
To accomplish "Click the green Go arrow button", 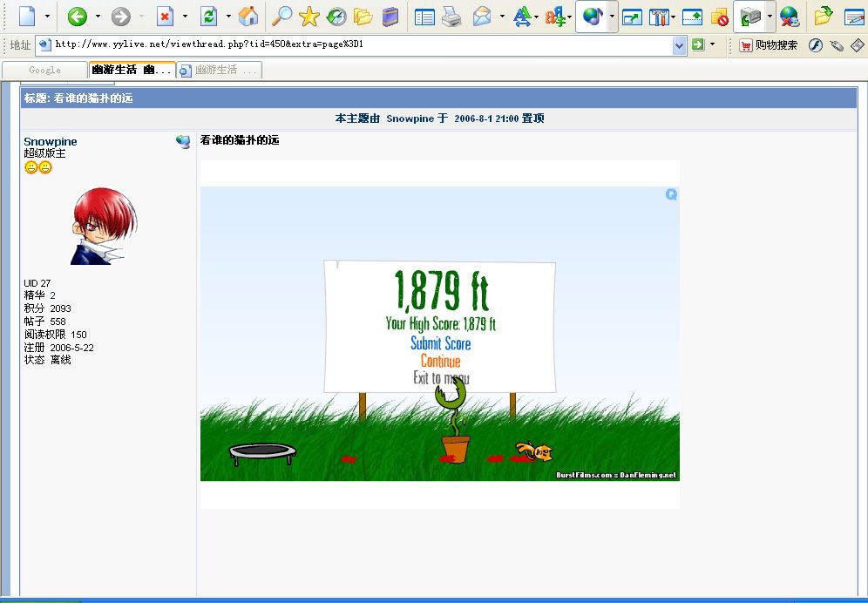I will click(698, 44).
